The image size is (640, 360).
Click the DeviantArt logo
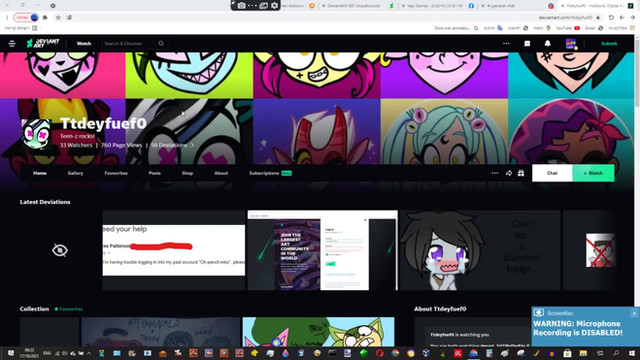click(x=43, y=43)
